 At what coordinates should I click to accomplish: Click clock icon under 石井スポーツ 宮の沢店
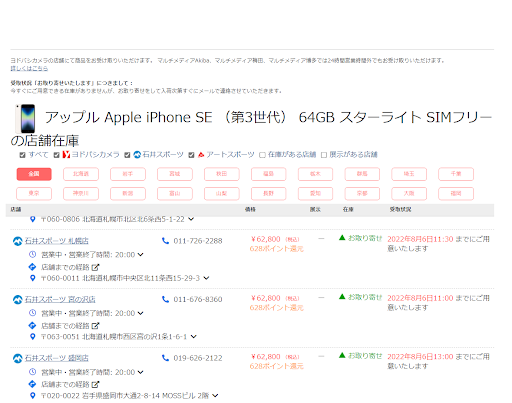32,313
